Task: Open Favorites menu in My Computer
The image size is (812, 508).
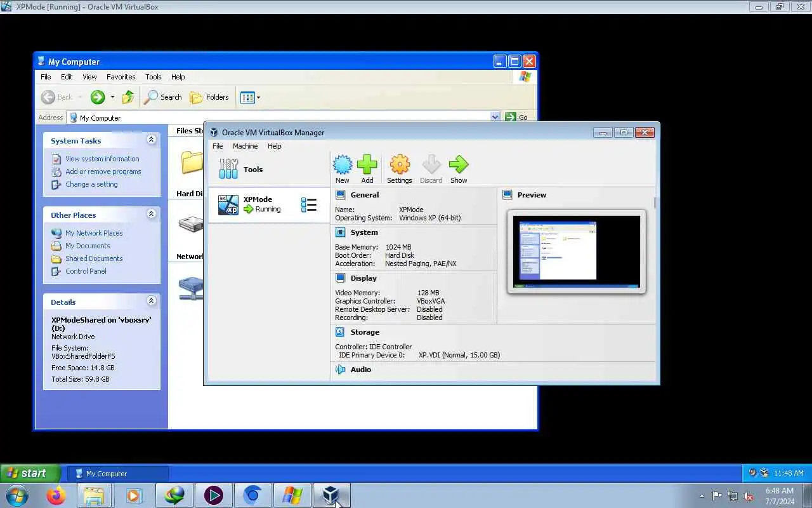Action: pos(121,77)
